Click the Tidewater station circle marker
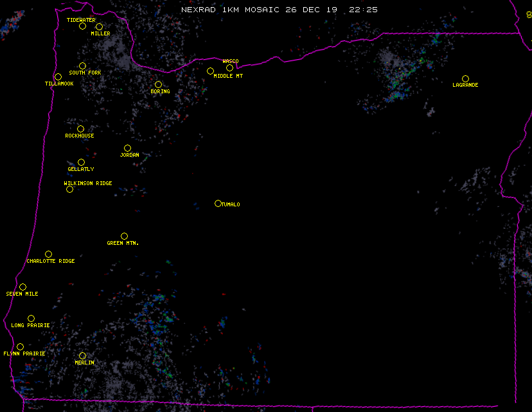532x412 pixels. 82,26
